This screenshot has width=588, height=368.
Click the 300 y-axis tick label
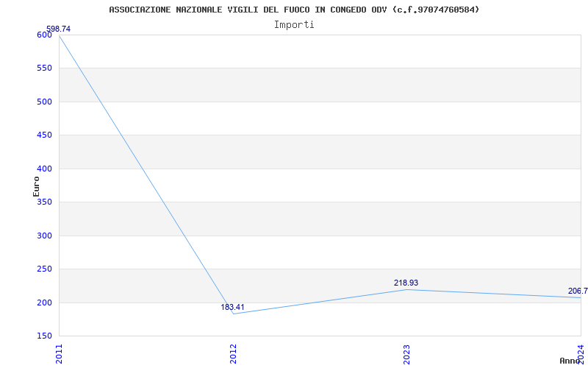click(44, 236)
